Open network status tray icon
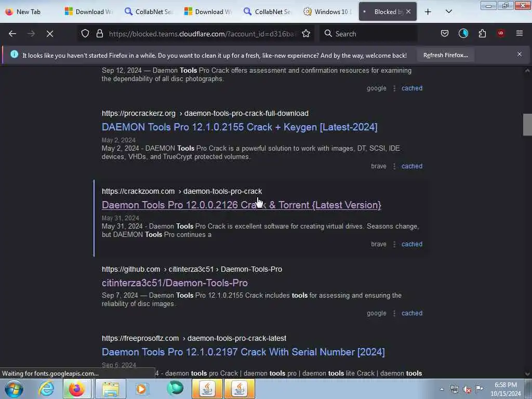532x399 pixels. [x=454, y=389]
